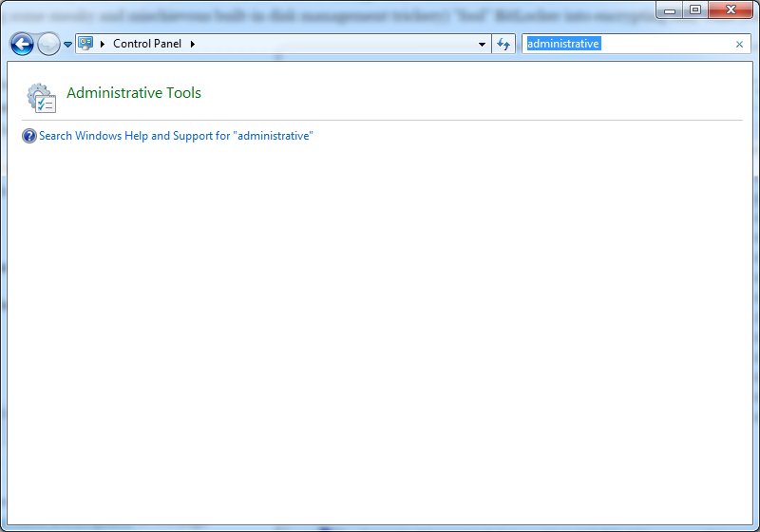Minimize the Control Panel window
The width and height of the screenshot is (760, 532).
pyautogui.click(x=671, y=10)
